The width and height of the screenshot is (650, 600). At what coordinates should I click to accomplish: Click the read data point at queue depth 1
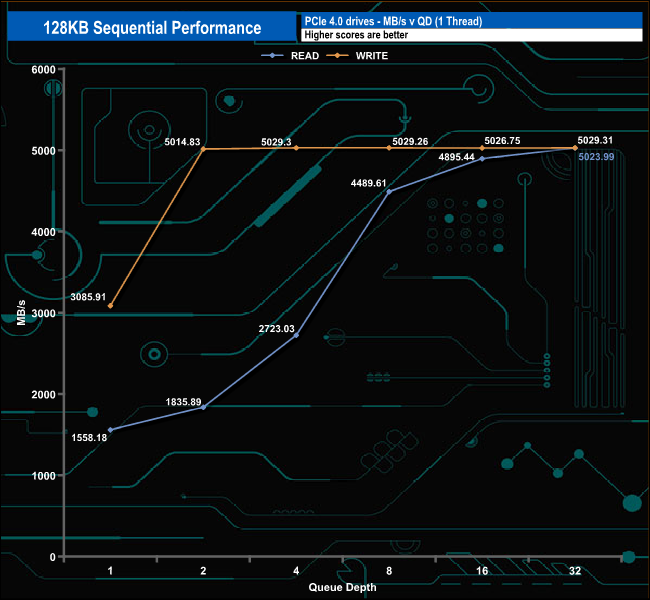pos(110,430)
